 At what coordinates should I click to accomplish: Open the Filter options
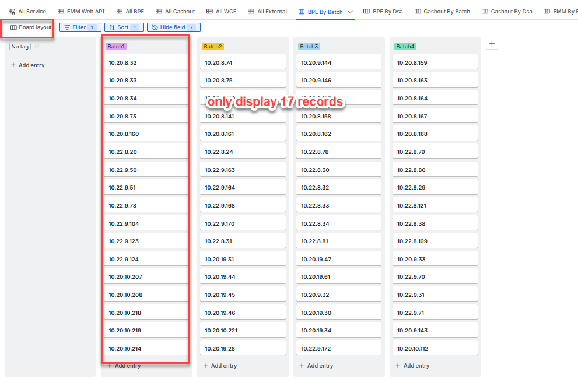pos(80,27)
